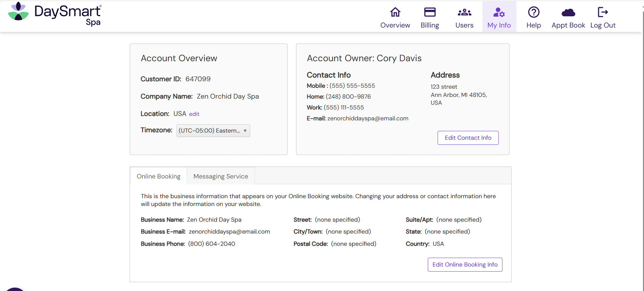Select the My Info person-gear icon
644x291 pixels.
499,12
